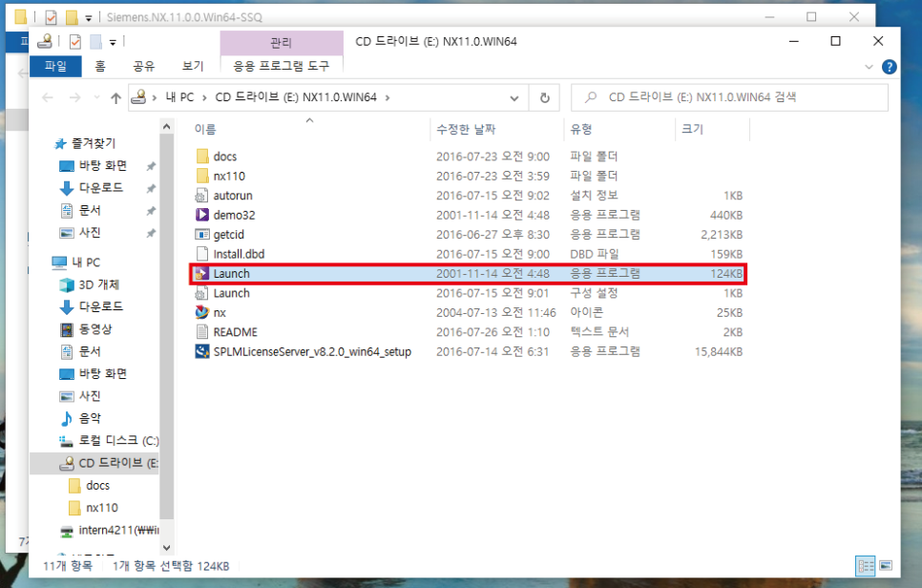
Task: Click the drive system icon in title bar
Action: (45, 41)
